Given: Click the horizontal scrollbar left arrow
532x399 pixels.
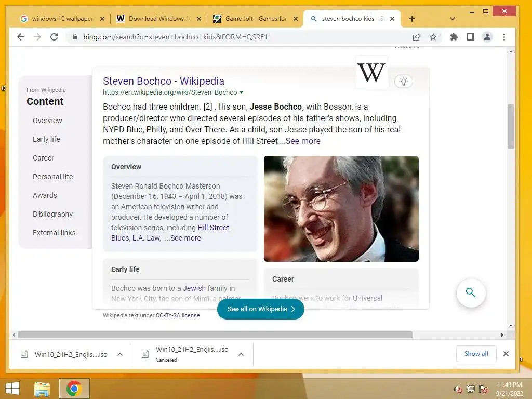Looking at the screenshot, I should pyautogui.click(x=13, y=335).
